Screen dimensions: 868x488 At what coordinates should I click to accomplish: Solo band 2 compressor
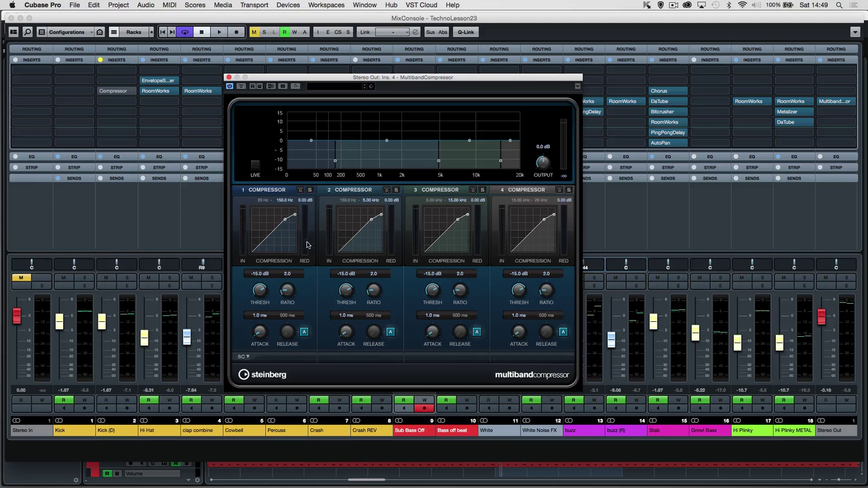396,190
